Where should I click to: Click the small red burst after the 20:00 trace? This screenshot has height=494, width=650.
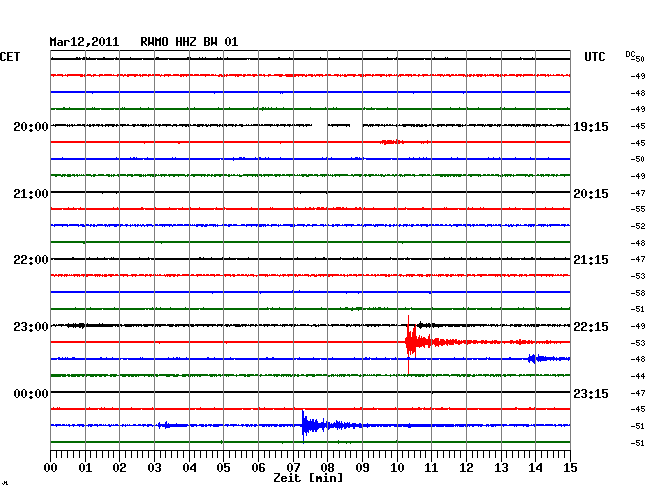coord(392,142)
